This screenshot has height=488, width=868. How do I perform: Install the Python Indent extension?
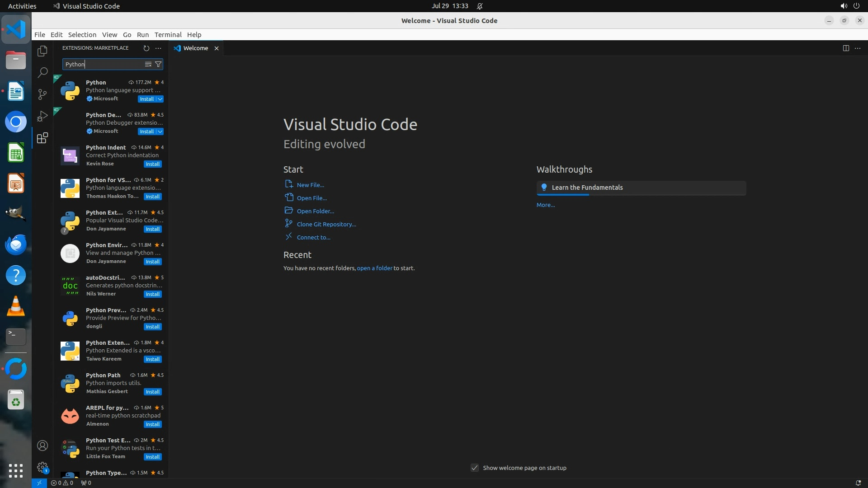pyautogui.click(x=152, y=164)
